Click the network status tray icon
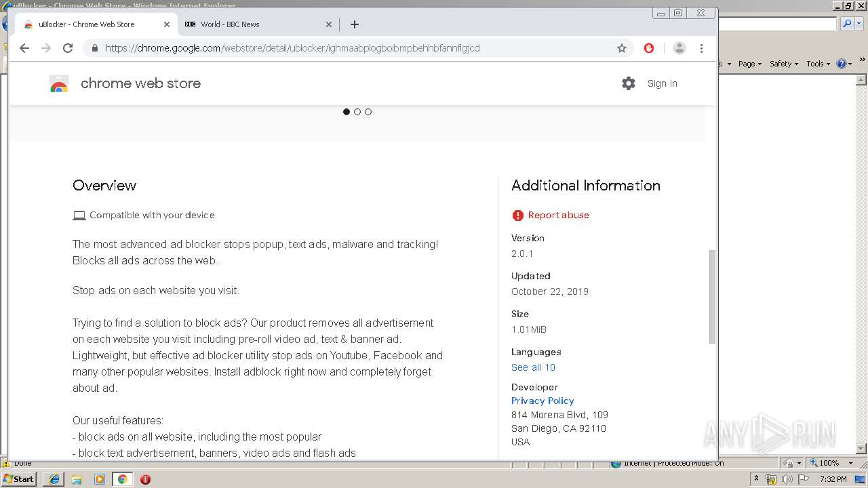868x488 pixels. pos(771,479)
